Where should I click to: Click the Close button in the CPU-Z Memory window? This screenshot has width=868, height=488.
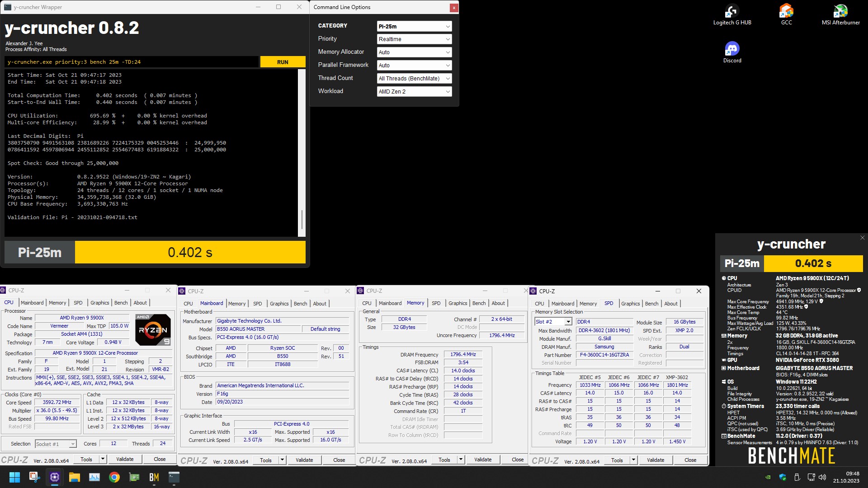[x=518, y=460]
